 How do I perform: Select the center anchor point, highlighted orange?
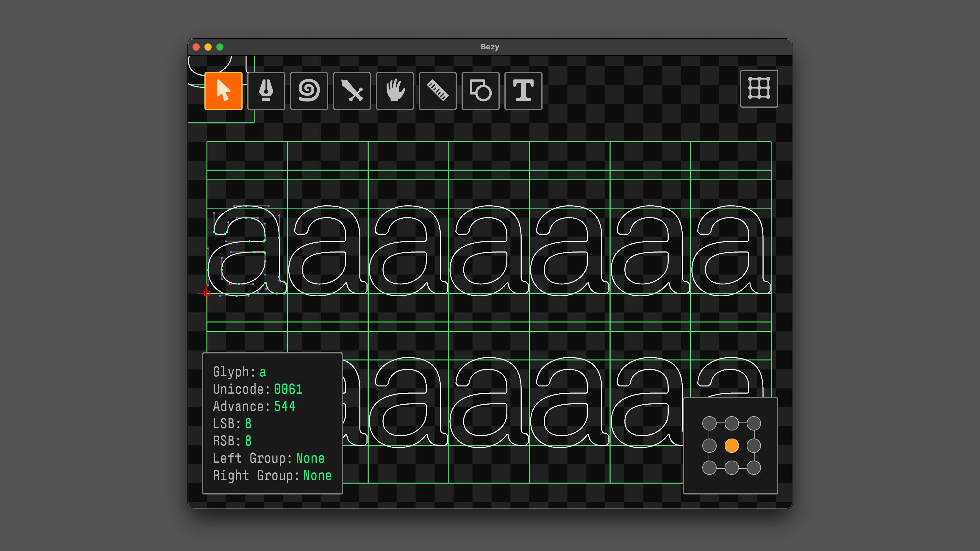[732, 446]
